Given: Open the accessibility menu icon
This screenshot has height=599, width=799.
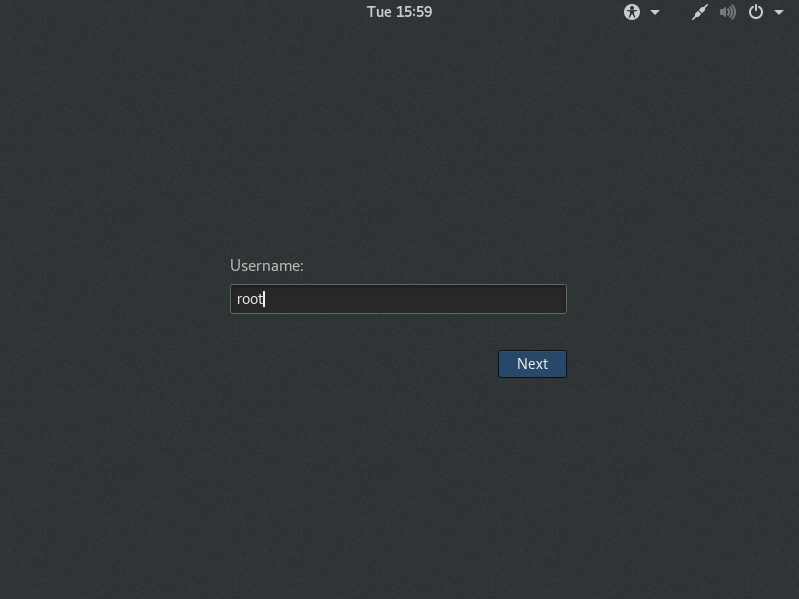Looking at the screenshot, I should 631,12.
